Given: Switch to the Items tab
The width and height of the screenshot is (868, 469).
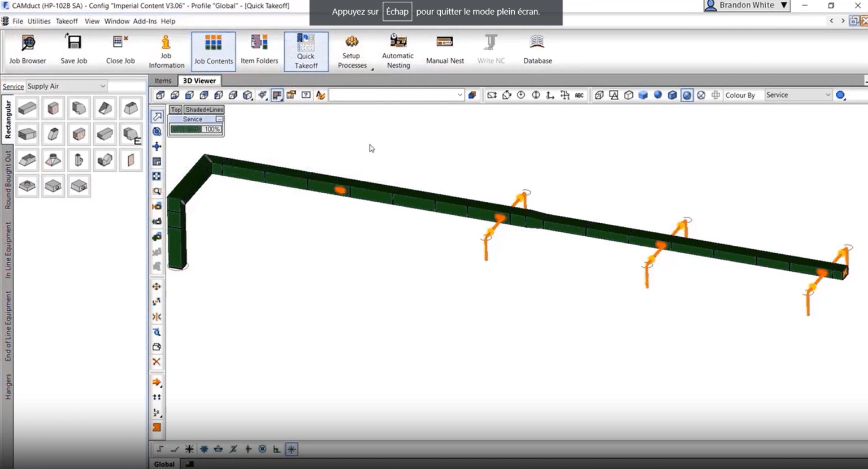Looking at the screenshot, I should coord(163,81).
